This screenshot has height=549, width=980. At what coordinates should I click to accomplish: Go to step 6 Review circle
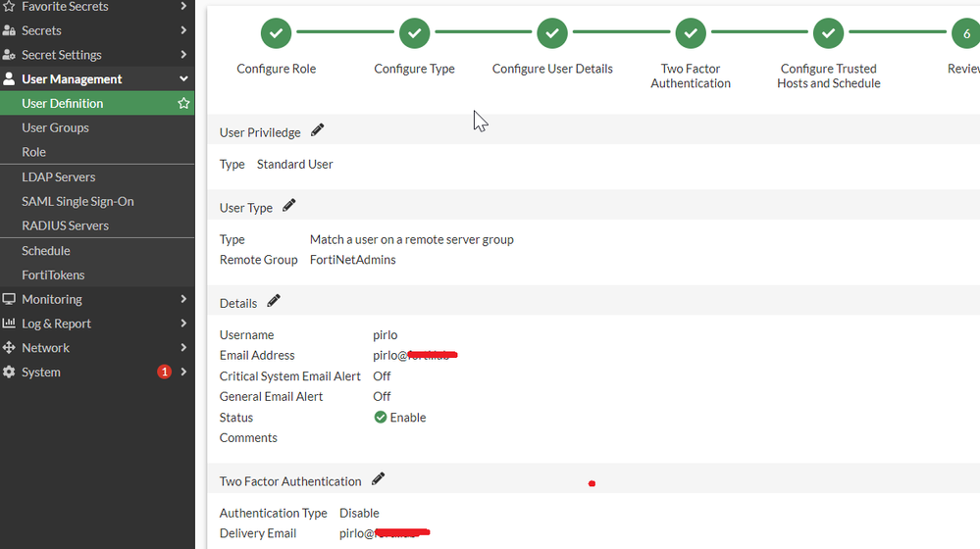[x=966, y=33]
